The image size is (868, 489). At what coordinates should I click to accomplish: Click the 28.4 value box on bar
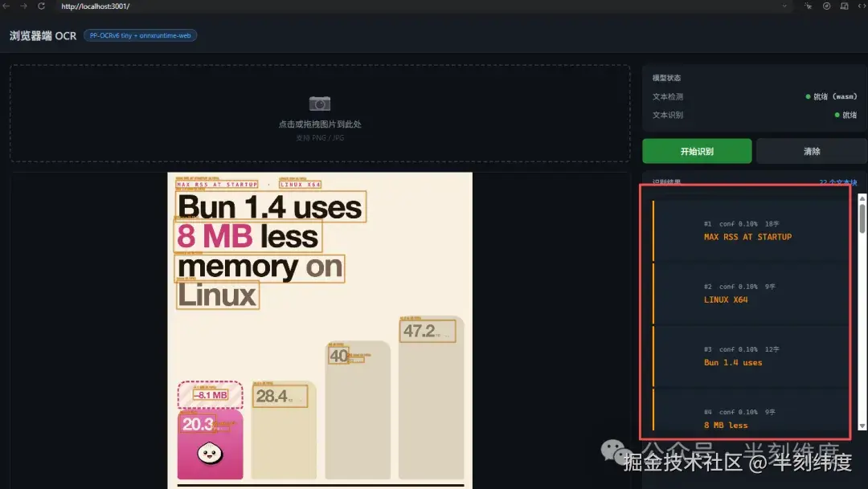(280, 396)
